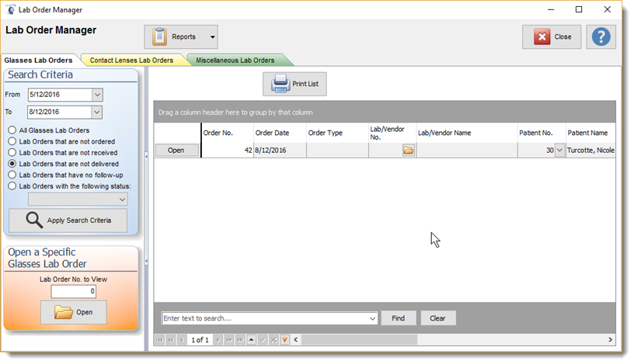Click the Clear search button
The height and width of the screenshot is (364, 634).
point(438,318)
